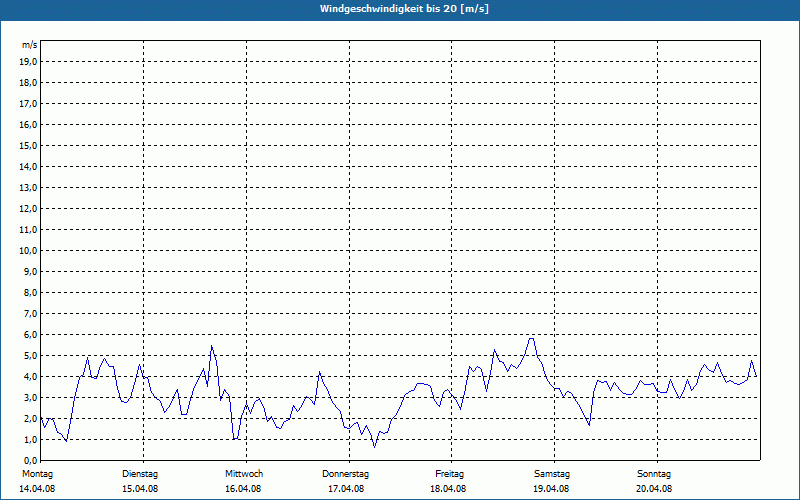
Task: Click the 10,0 y-axis label
Action: [x=28, y=251]
